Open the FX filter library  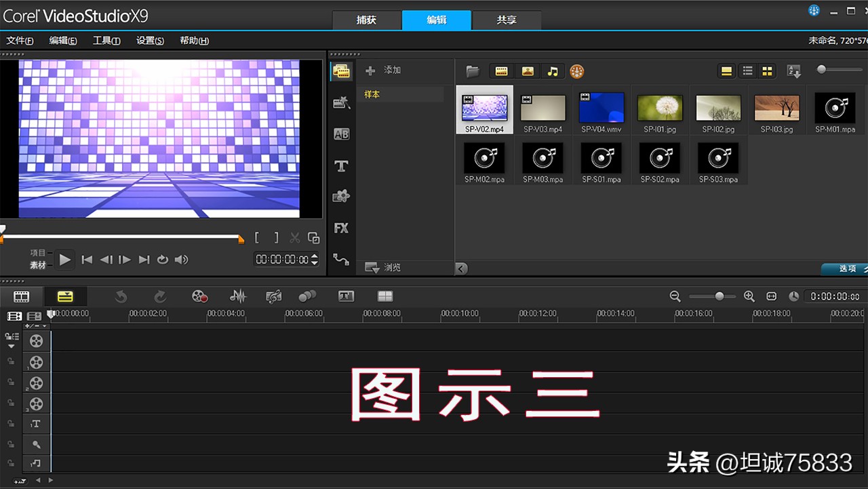341,228
